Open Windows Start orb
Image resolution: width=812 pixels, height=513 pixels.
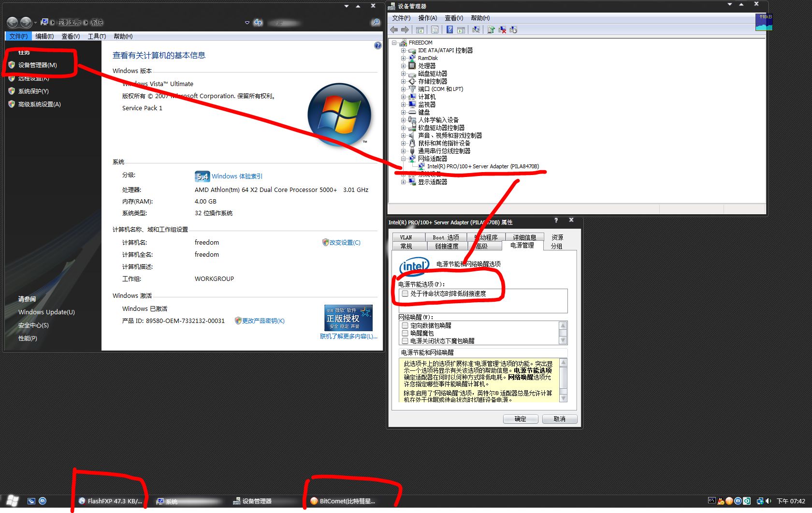pyautogui.click(x=13, y=501)
